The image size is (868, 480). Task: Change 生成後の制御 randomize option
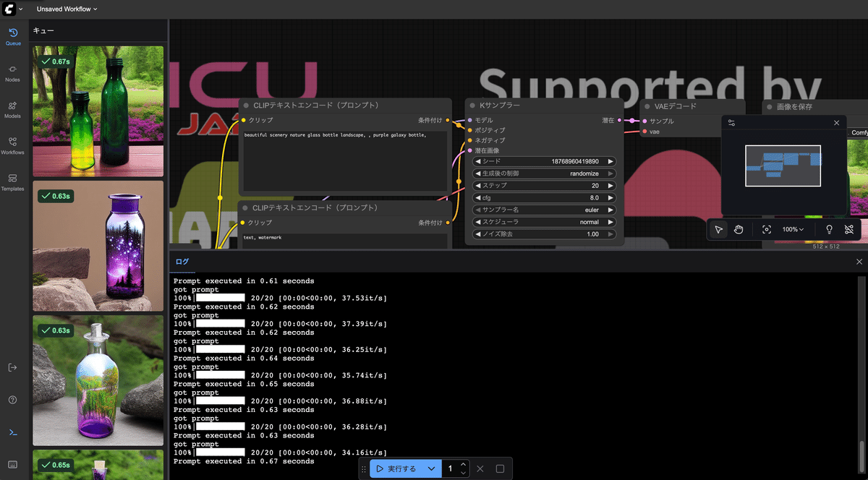tap(544, 173)
